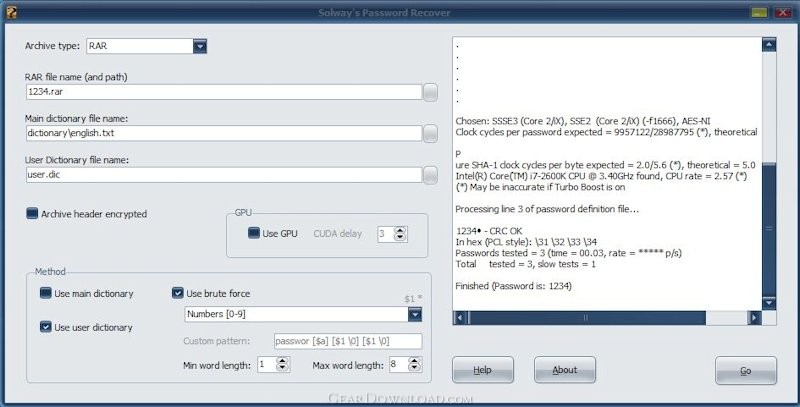Browse for the main dictionary file

[x=430, y=134]
